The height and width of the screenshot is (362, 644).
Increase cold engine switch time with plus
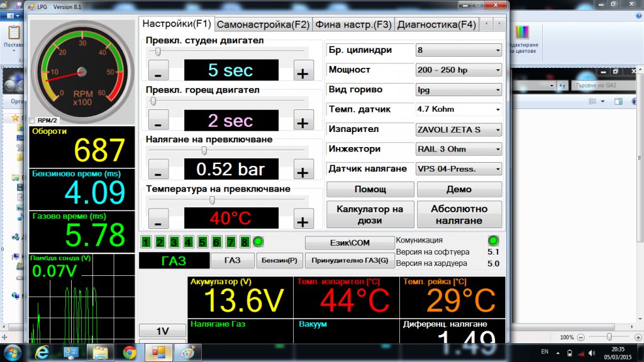click(x=303, y=71)
